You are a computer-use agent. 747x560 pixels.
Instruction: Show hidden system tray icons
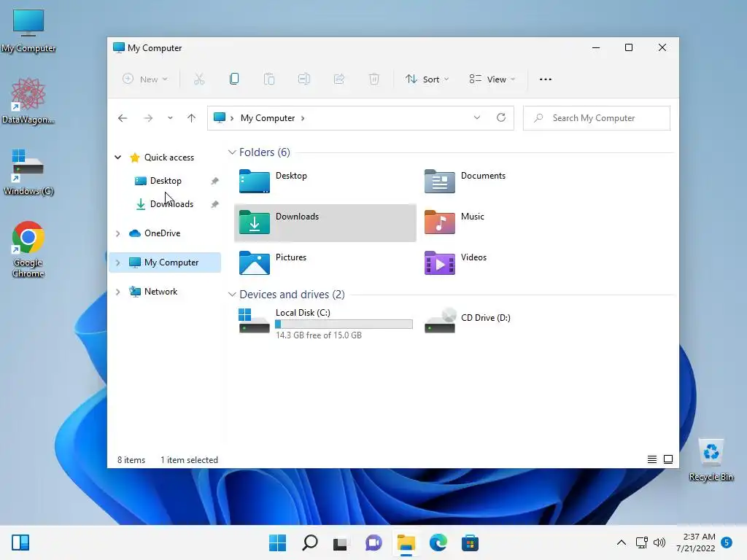click(622, 542)
